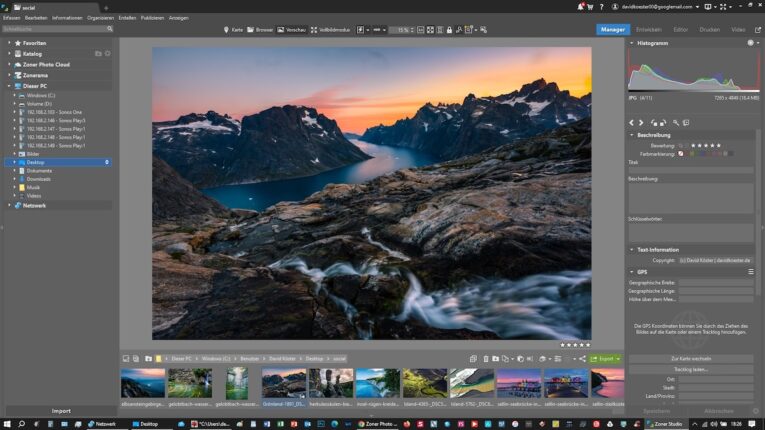The image size is (765, 430).
Task: Select the Dokumente folder in tree
Action: click(x=38, y=170)
